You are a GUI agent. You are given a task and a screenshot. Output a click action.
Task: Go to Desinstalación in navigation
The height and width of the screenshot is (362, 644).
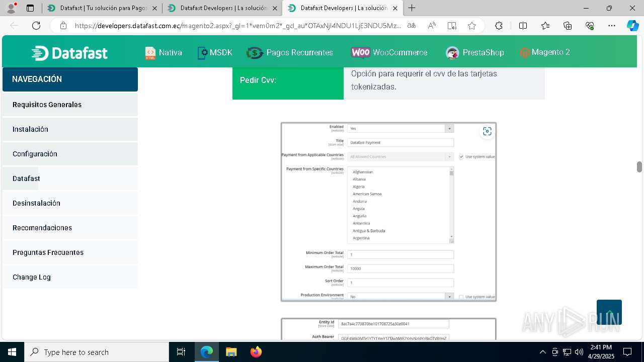(x=70, y=203)
